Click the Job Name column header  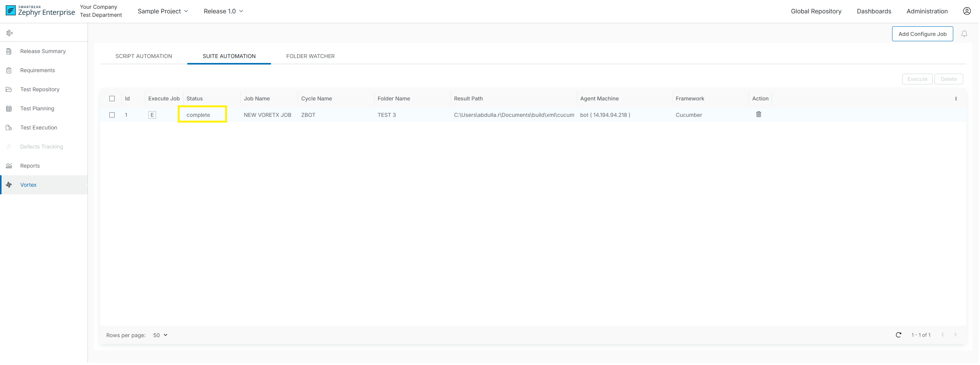[x=257, y=99]
